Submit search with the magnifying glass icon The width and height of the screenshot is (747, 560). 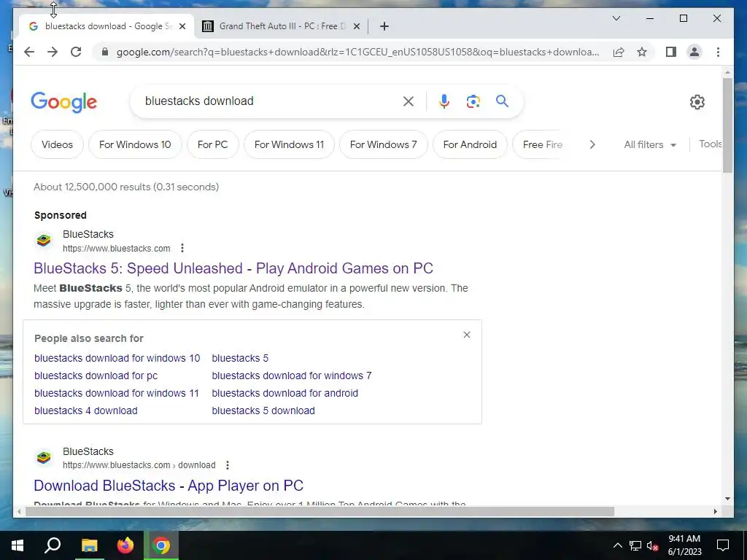(x=502, y=101)
